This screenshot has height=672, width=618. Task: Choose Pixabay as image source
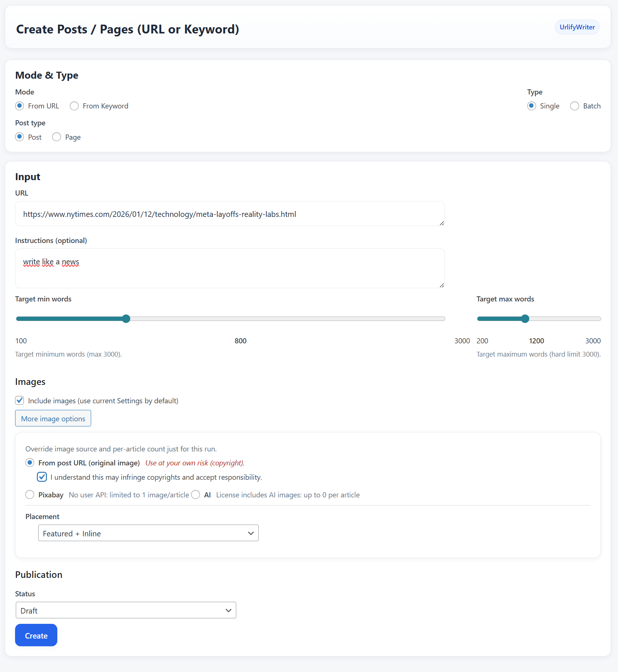point(30,494)
